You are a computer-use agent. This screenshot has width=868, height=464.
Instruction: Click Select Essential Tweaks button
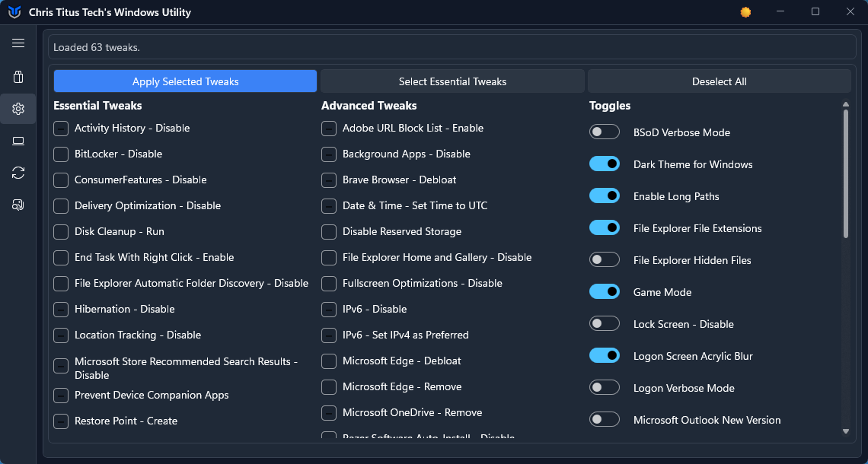(452, 81)
